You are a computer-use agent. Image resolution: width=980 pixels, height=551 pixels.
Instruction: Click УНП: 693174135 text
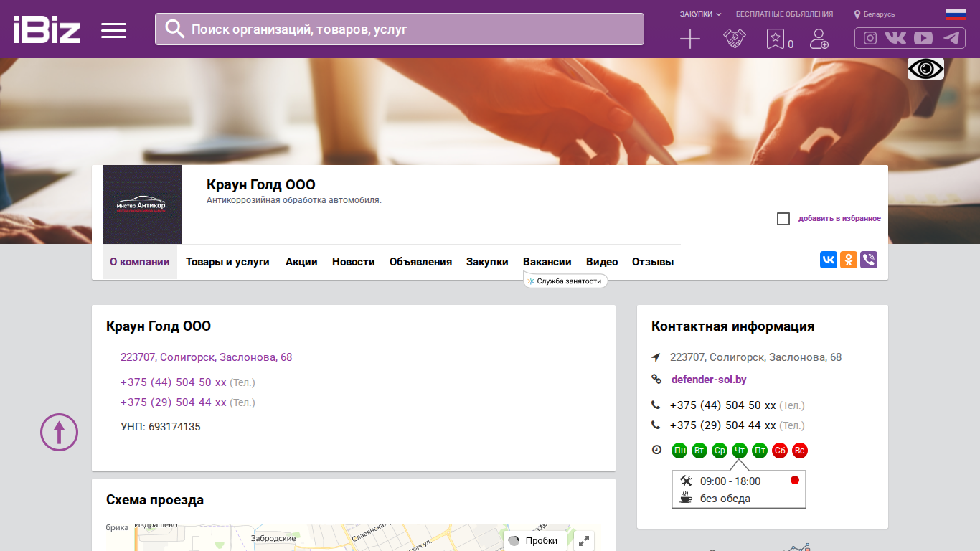(x=161, y=427)
